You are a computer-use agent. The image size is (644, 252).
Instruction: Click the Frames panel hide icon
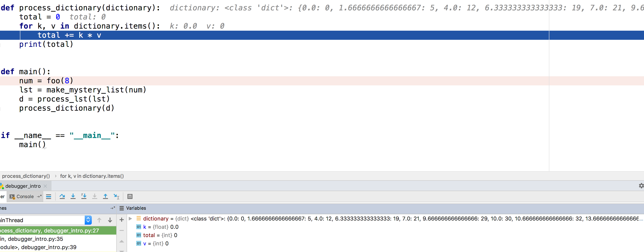(113, 208)
